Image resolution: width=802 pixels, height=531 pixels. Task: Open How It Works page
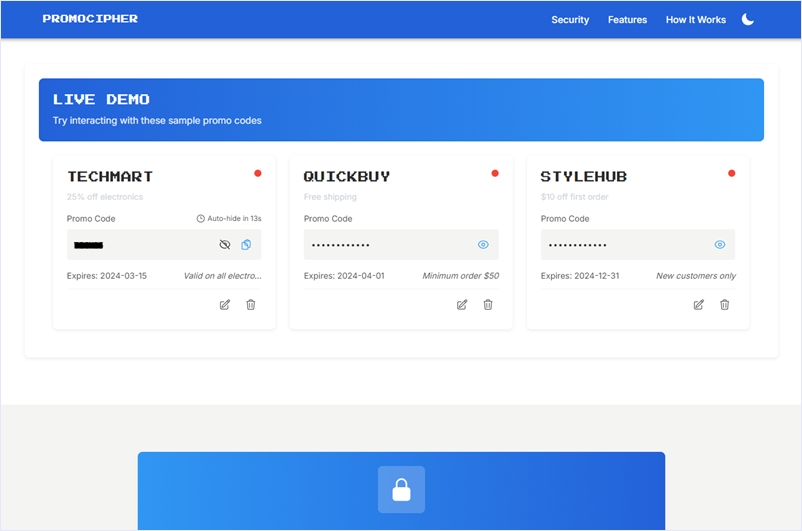(x=696, y=20)
